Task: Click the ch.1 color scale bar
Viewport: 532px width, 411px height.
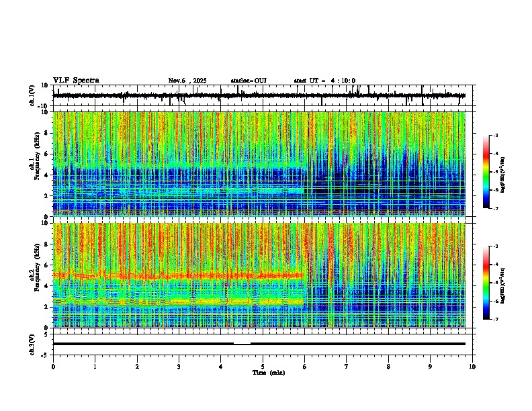Action: 486,172
